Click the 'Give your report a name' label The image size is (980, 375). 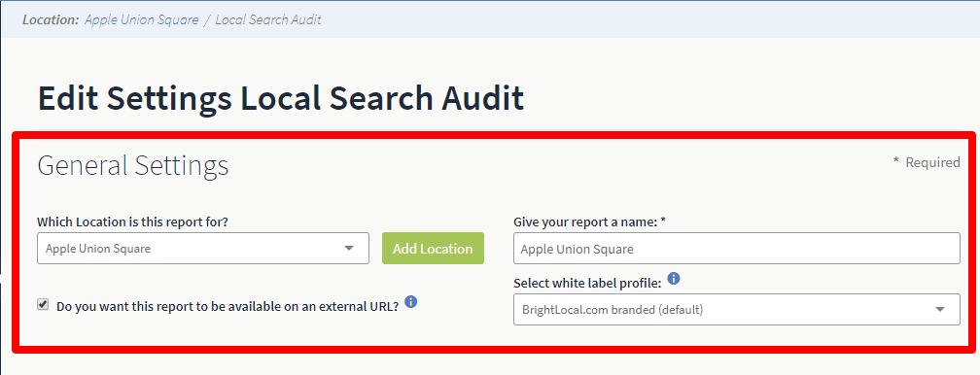[x=589, y=222]
